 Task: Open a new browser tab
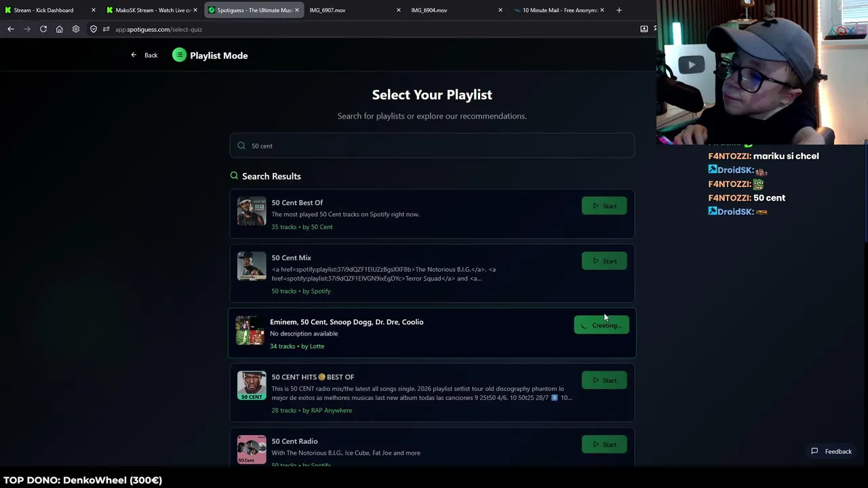619,10
